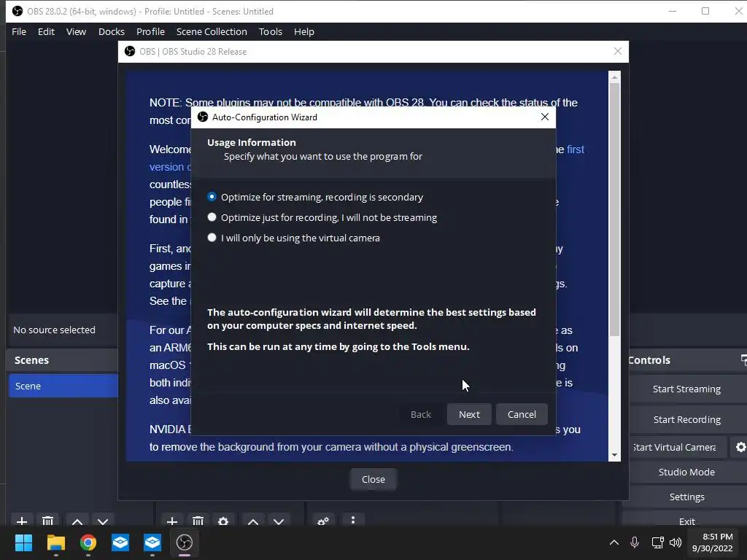The image size is (747, 560).
Task: Open Google Chrome from taskbar
Action: click(88, 542)
